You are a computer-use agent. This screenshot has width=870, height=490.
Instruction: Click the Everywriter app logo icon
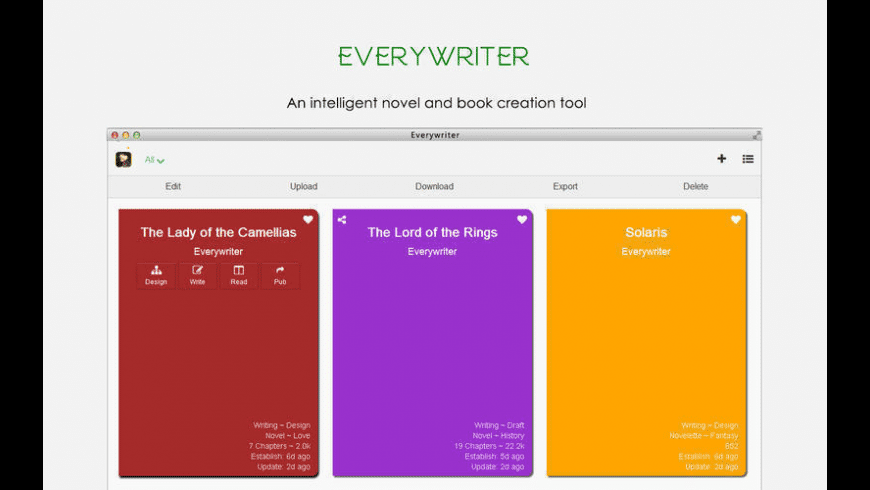click(x=123, y=159)
